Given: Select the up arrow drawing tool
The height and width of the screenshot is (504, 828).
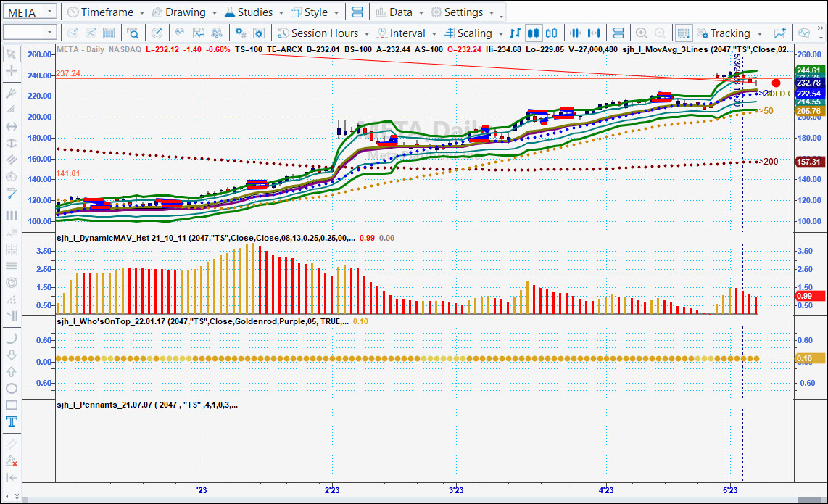Looking at the screenshot, I should coord(11,372).
